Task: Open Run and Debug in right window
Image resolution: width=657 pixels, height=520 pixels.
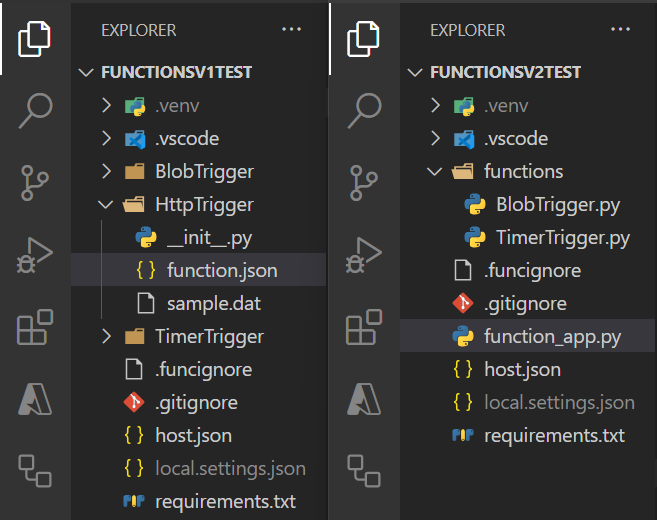Action: tap(364, 255)
